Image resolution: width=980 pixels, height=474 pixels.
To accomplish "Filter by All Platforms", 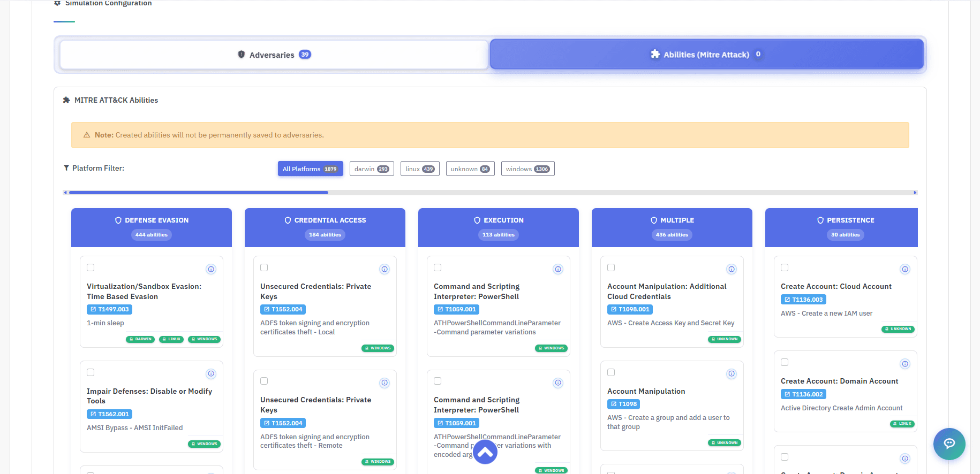I will pyautogui.click(x=310, y=169).
